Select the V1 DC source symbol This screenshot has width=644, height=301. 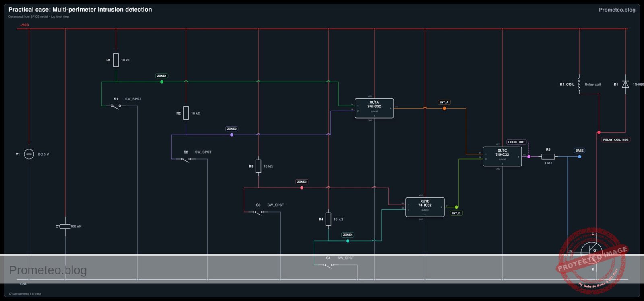(x=29, y=154)
